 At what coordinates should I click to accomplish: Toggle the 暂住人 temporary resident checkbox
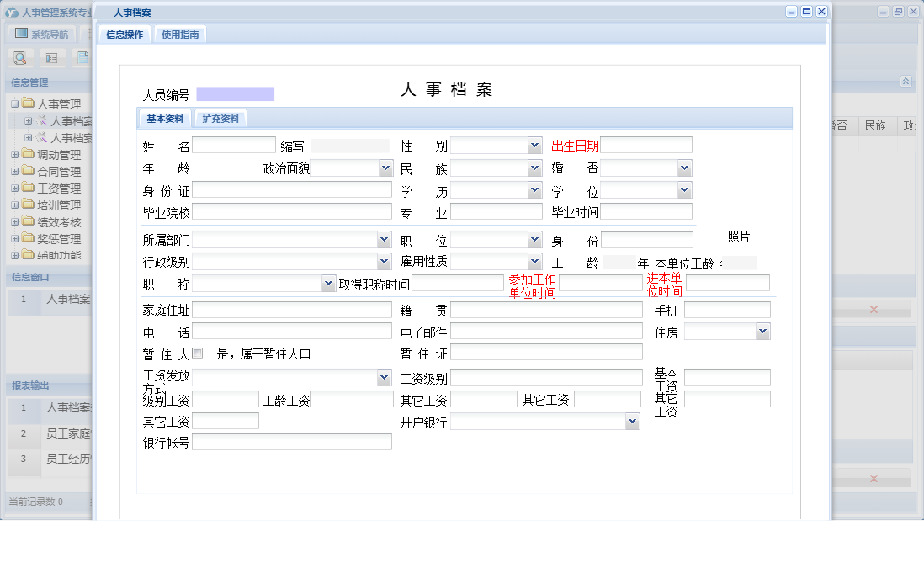click(x=198, y=352)
